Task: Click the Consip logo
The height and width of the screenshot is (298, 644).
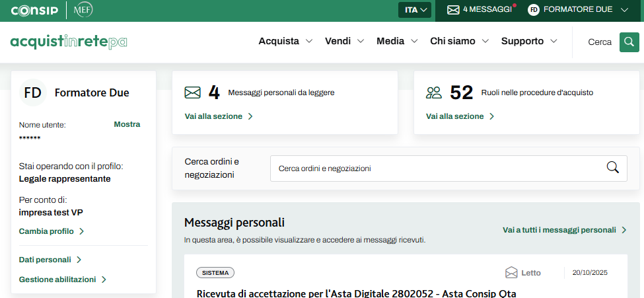Action: [x=34, y=11]
